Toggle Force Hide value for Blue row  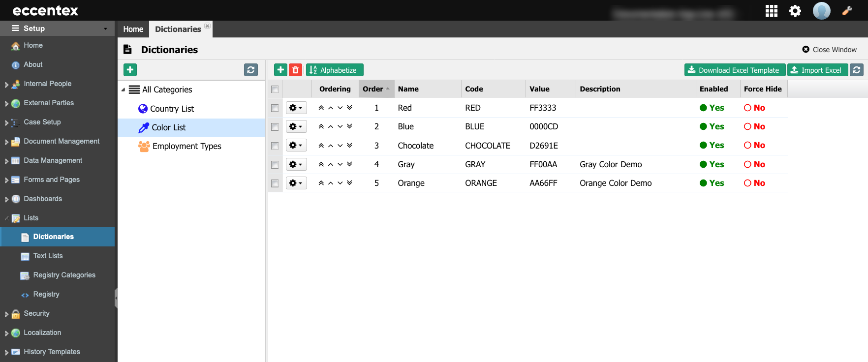click(754, 126)
